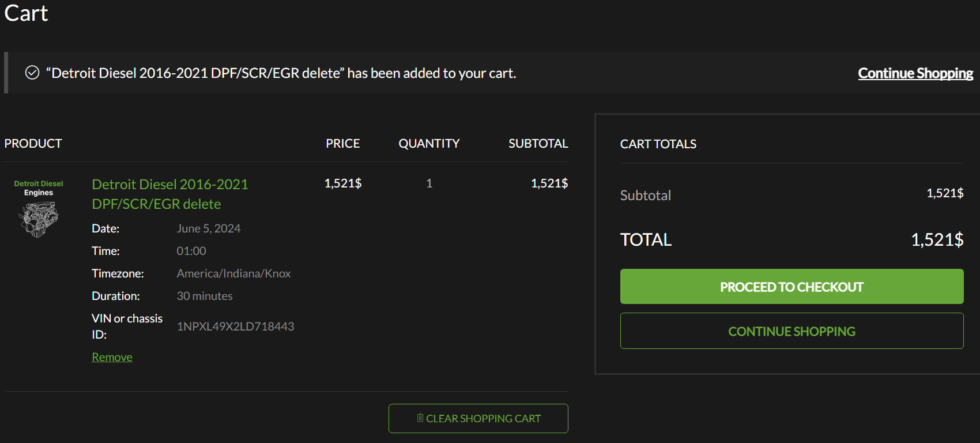Click the Cart Totals heading
980x443 pixels.
658,144
